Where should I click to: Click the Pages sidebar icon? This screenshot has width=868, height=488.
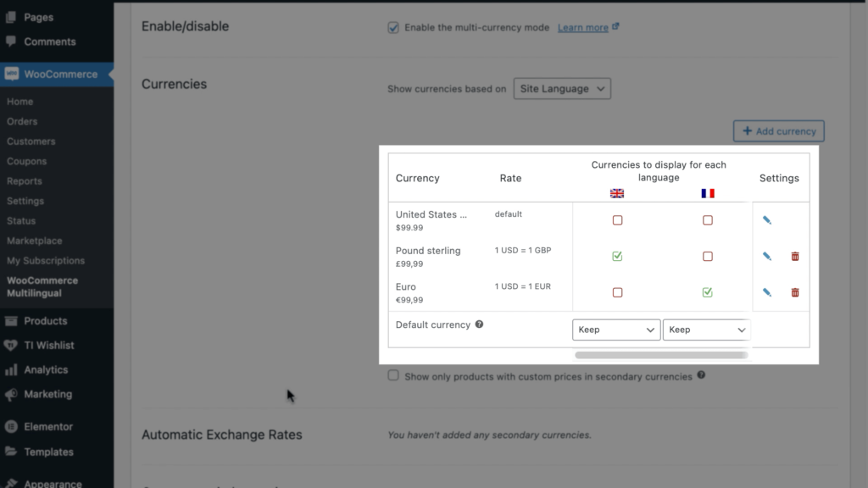click(x=11, y=17)
